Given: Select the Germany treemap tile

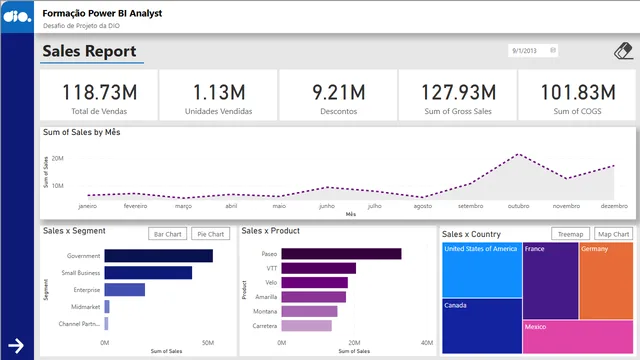Looking at the screenshot, I should [607, 281].
